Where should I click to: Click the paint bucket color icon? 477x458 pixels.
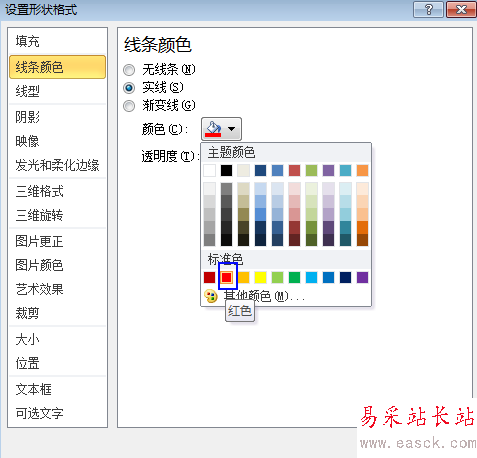[213, 129]
